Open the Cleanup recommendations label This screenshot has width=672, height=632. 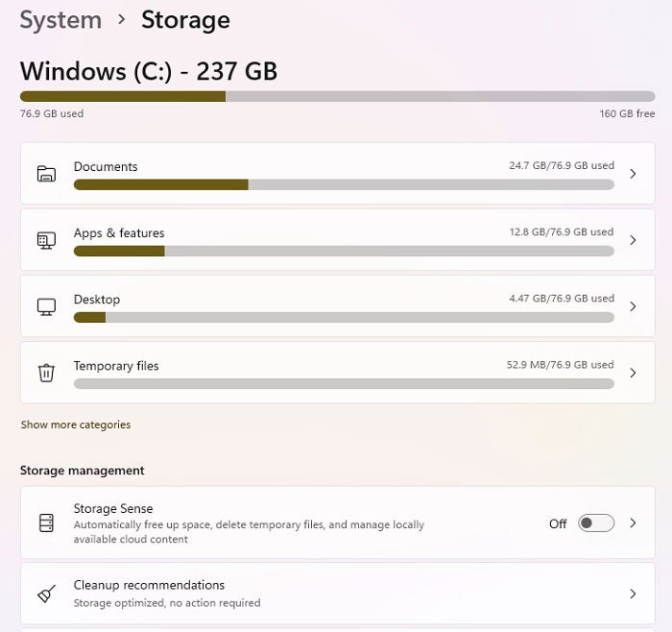(149, 585)
